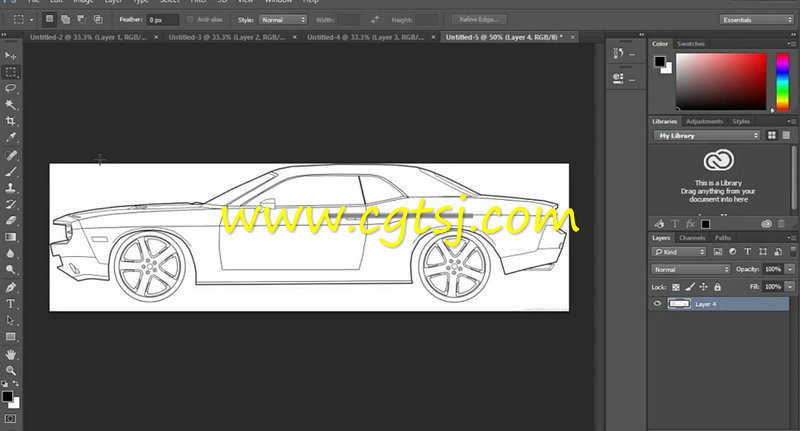Toggle lock transparent pixels
The image size is (800, 431).
coord(676,287)
